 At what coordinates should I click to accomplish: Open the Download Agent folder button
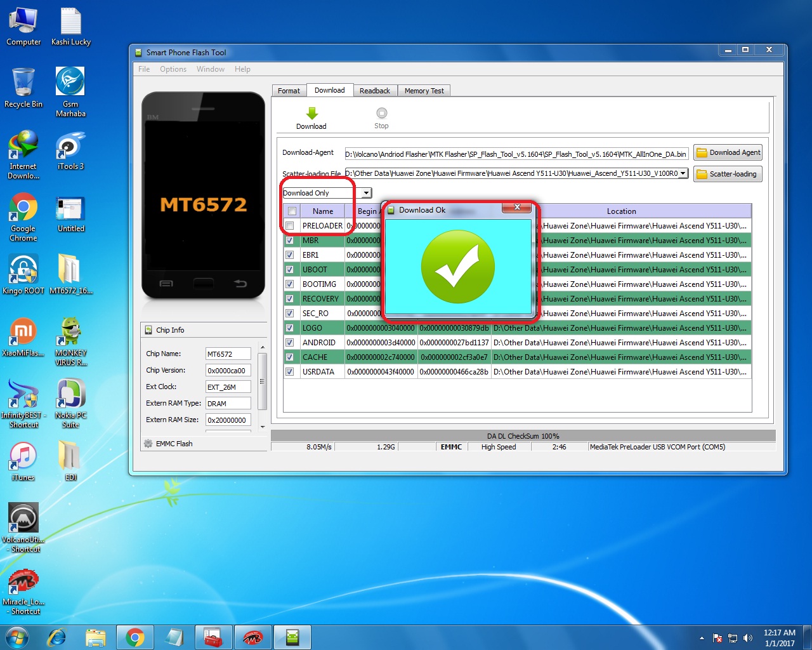(728, 152)
